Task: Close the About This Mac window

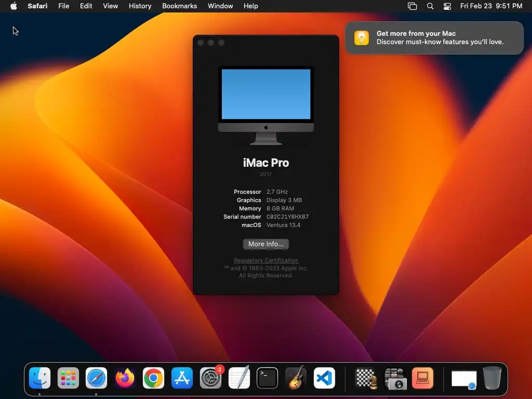Action: pos(201,43)
